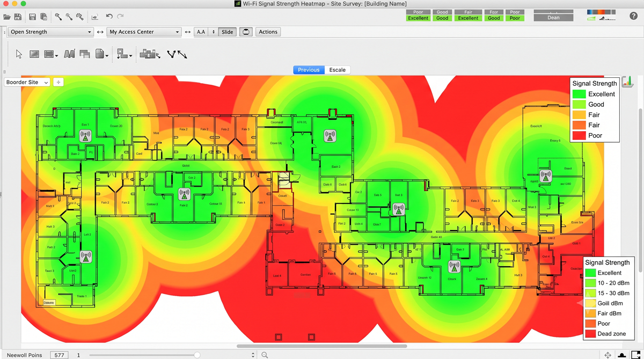Click the second single-disk save icon
Viewport: 644px width, 359px height.
[x=33, y=17]
